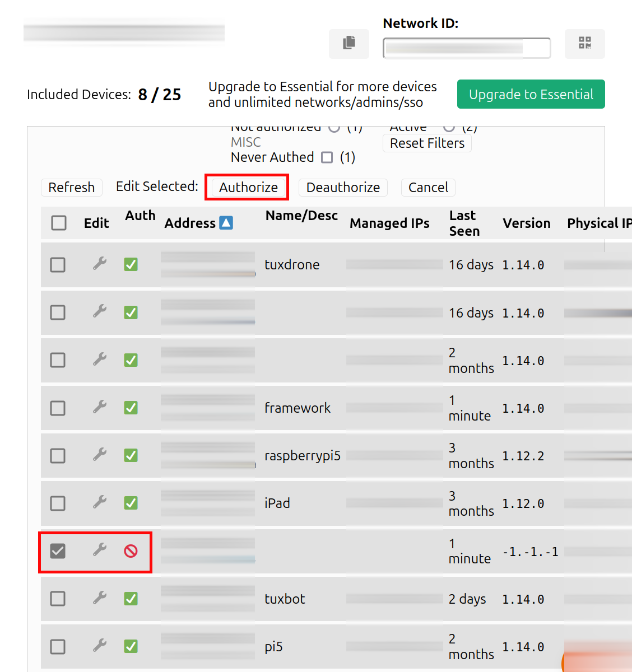Screen dimensions: 632x672
Task: Tick the tuxdrone row checkbox
Action: [x=58, y=264]
